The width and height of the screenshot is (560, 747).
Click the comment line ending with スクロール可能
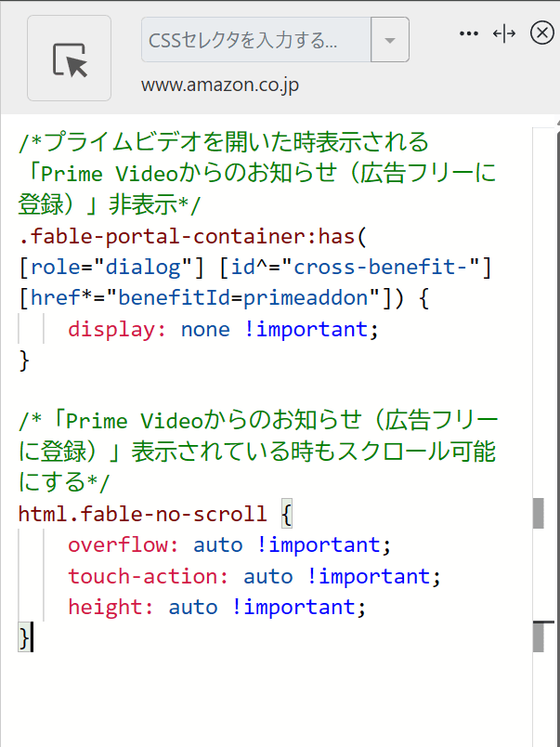point(257,452)
